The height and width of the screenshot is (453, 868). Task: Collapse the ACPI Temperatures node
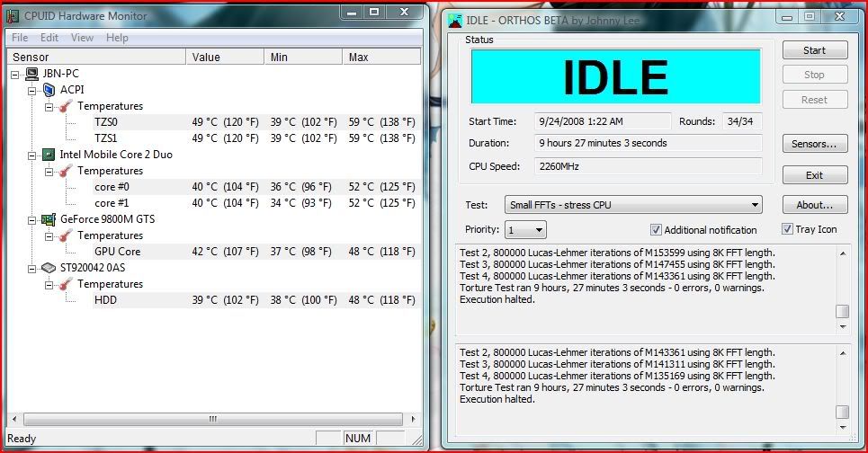coord(49,107)
